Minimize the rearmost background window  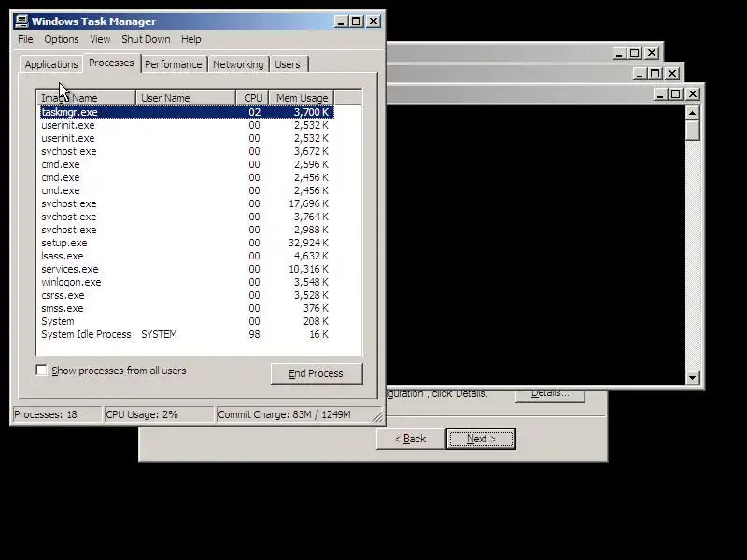pos(619,53)
